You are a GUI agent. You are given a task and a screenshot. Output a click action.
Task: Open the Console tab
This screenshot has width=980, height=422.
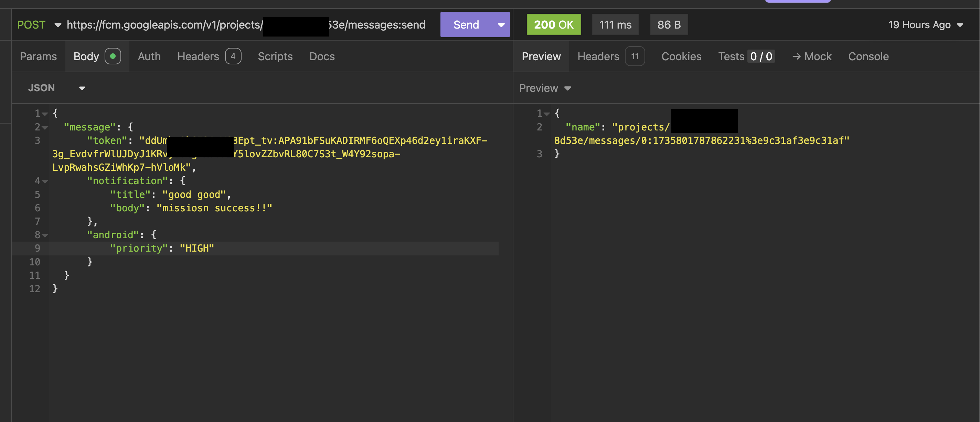point(868,56)
